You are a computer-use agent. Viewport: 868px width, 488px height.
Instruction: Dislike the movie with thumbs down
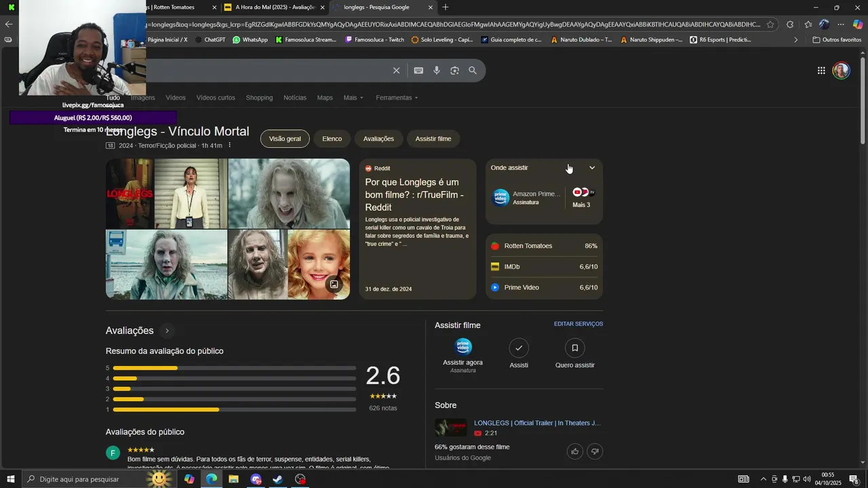click(x=595, y=451)
